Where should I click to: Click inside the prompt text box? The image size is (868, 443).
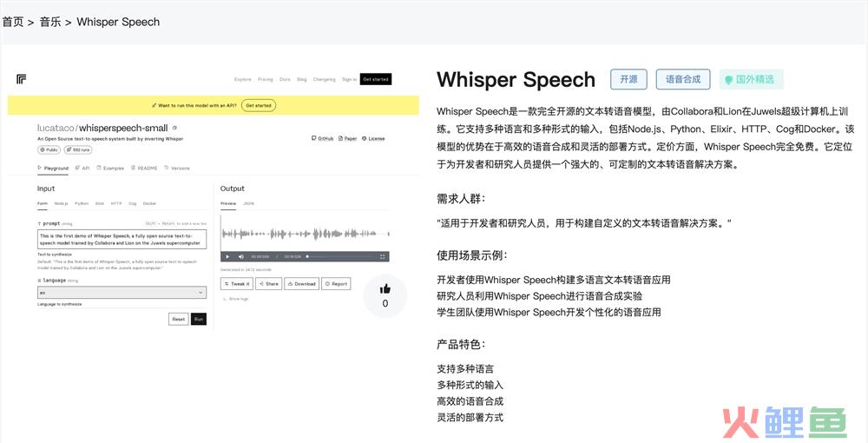122,239
